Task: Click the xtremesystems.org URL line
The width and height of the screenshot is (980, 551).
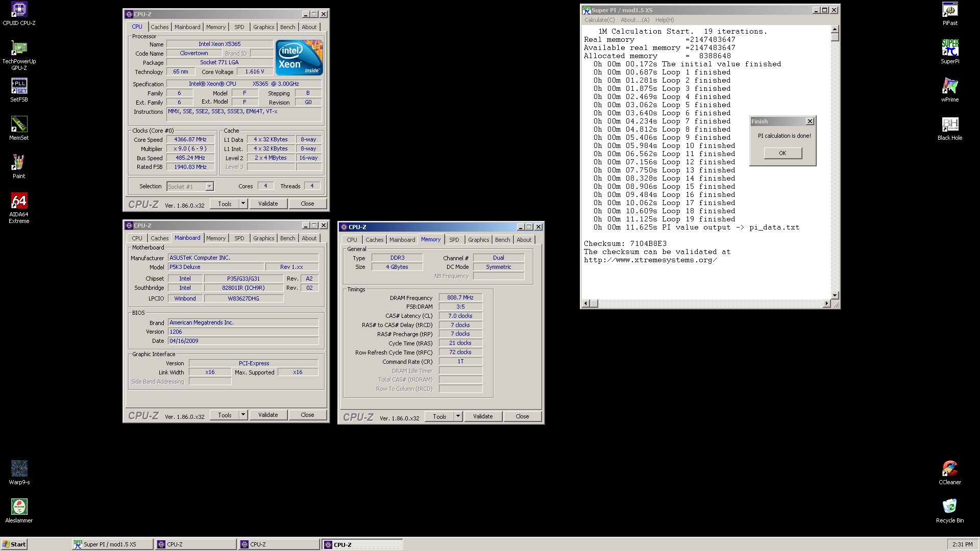Action: [x=651, y=260]
